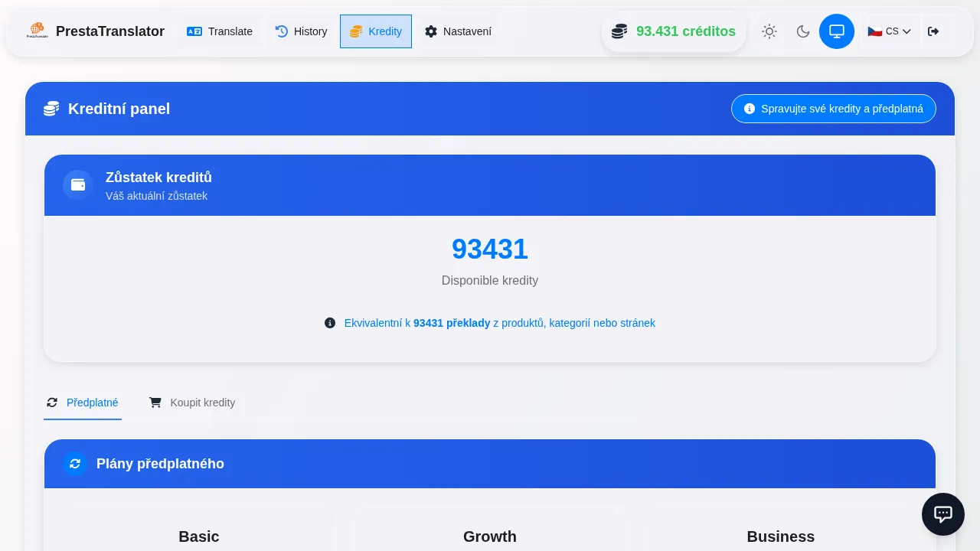The image size is (980, 551).
Task: Click the coins icon next to credits counter
Action: tap(619, 31)
